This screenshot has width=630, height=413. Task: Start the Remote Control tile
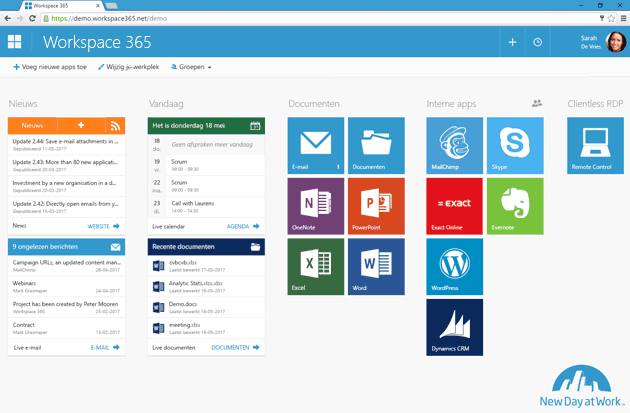click(x=595, y=145)
